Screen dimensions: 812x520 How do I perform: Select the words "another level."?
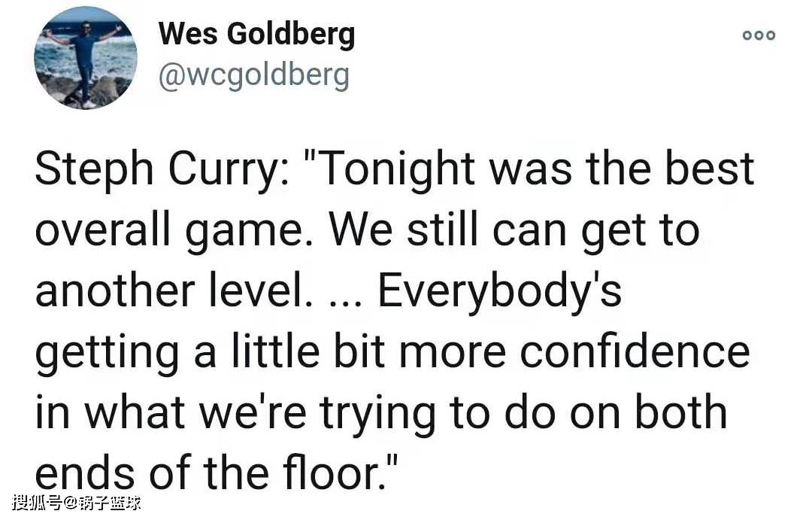coord(174,290)
